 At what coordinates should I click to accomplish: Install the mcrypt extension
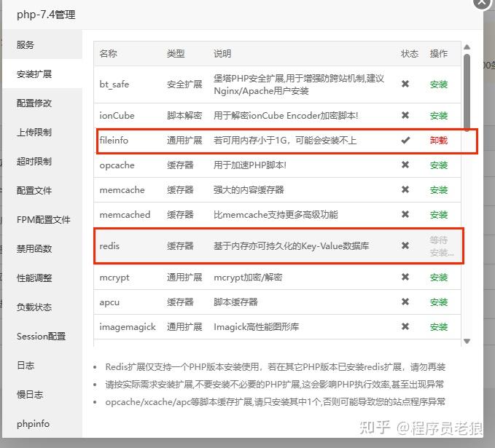pos(438,278)
